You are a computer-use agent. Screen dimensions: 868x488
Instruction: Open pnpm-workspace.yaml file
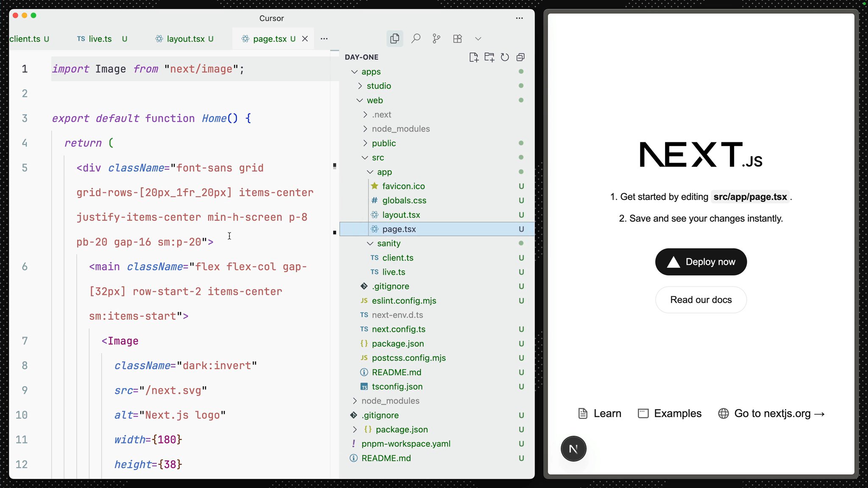click(x=437, y=444)
